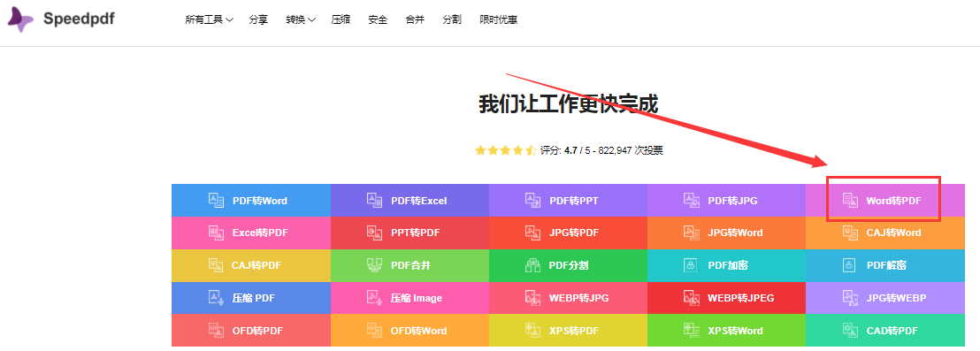Click the XPS转PDF tile icon
The width and height of the screenshot is (980, 351).
(533, 331)
